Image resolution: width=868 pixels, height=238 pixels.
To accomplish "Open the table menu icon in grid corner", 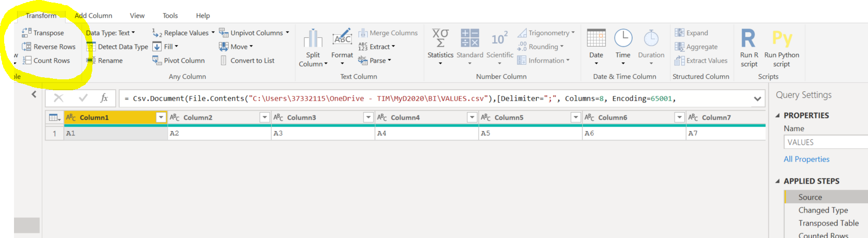I will (54, 118).
